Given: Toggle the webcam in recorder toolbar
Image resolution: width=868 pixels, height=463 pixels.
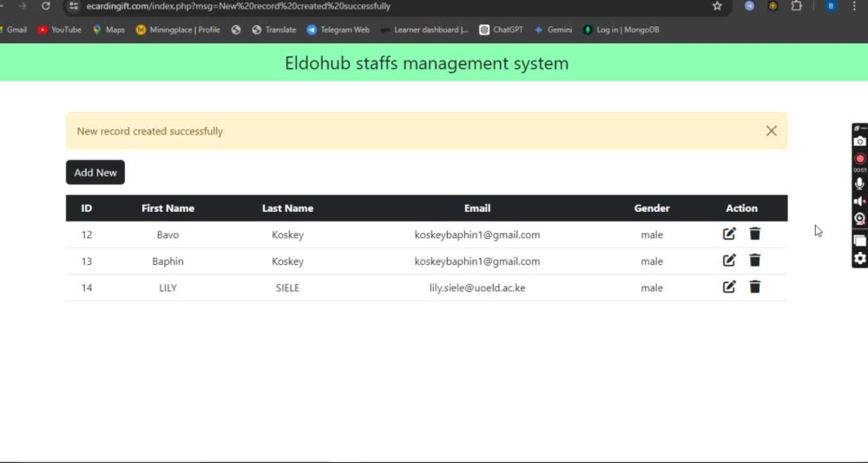Looking at the screenshot, I should (x=859, y=219).
